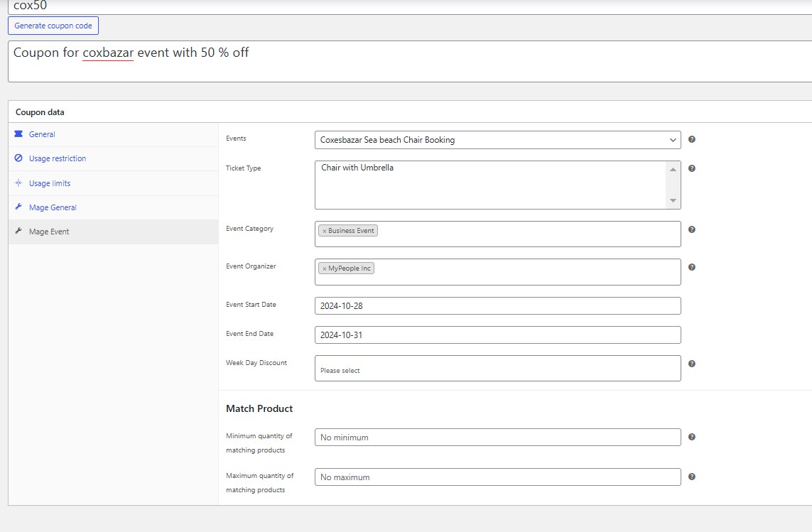This screenshot has width=812, height=532.
Task: Click the wrench icon beside Mage Event
Action: click(18, 231)
